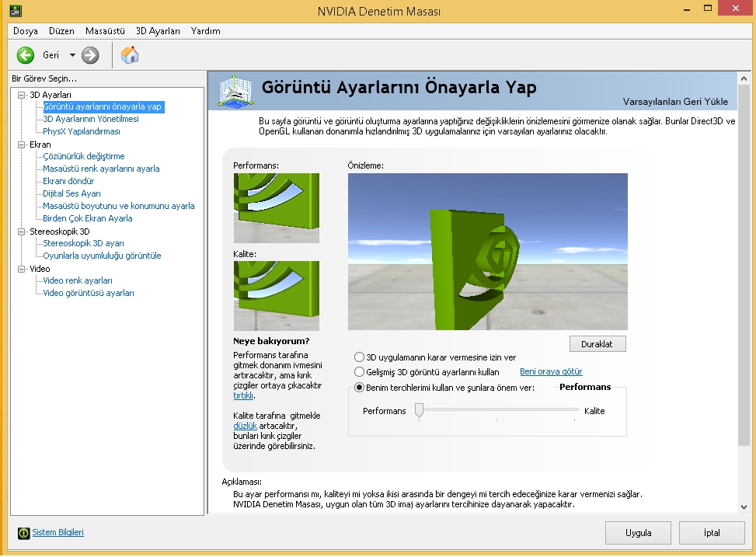Select Benim tercihlerimi kullan radio button
Screen dimensions: 756x557
click(x=359, y=387)
